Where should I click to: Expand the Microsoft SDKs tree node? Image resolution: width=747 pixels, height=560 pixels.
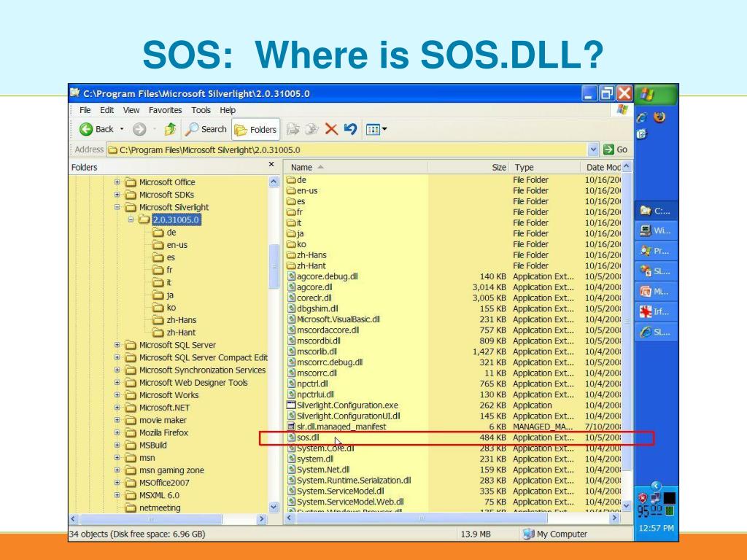pos(117,194)
